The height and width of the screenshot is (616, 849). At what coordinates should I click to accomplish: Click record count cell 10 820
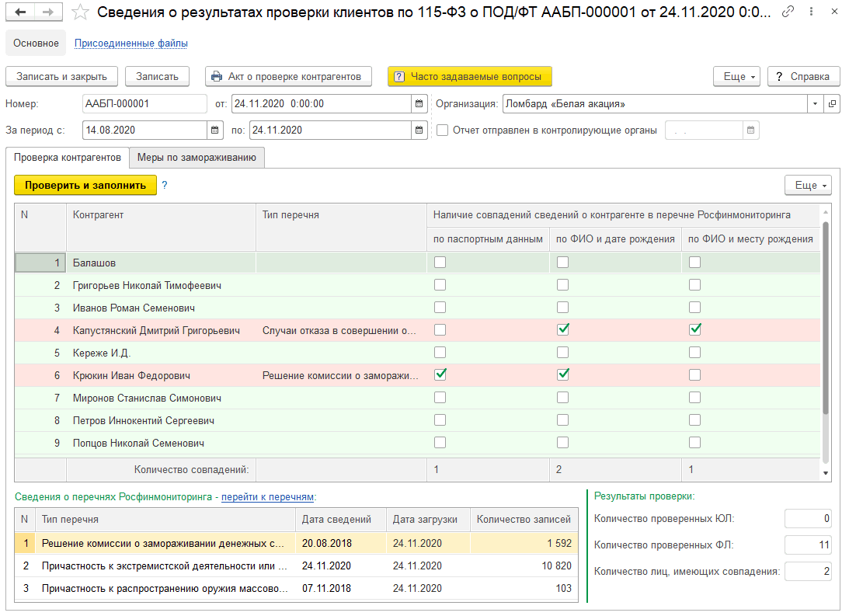click(x=524, y=566)
